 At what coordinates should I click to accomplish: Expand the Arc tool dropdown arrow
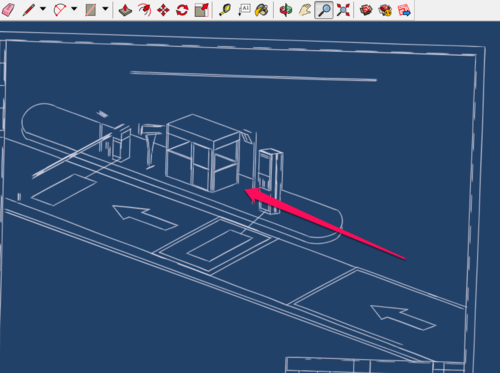(x=74, y=9)
